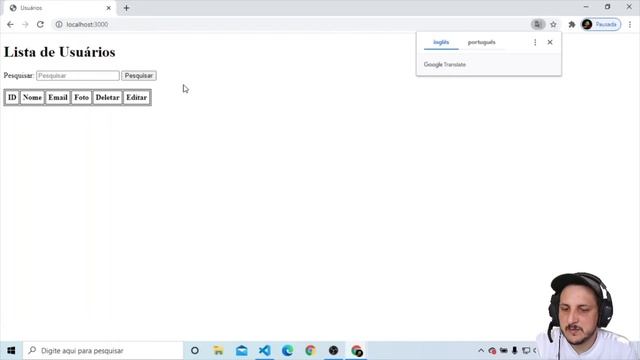
Task: Click the Pesquisar search input field
Action: coord(78,76)
